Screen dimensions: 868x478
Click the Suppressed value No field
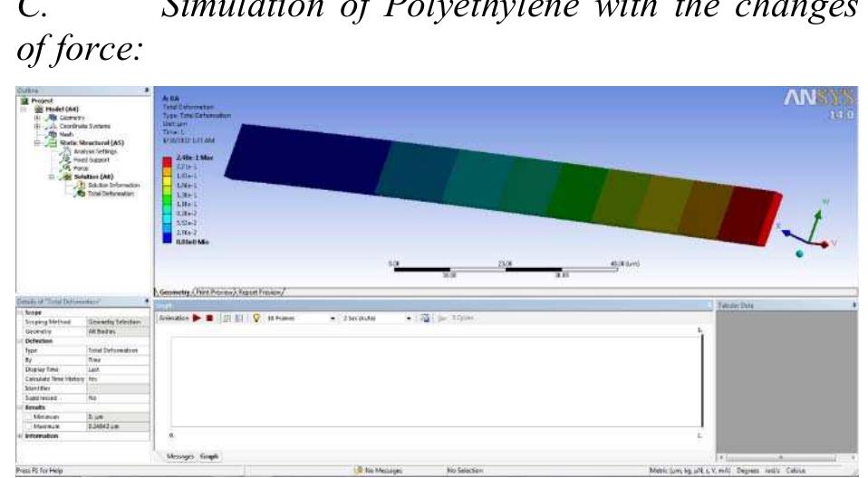[x=118, y=398]
